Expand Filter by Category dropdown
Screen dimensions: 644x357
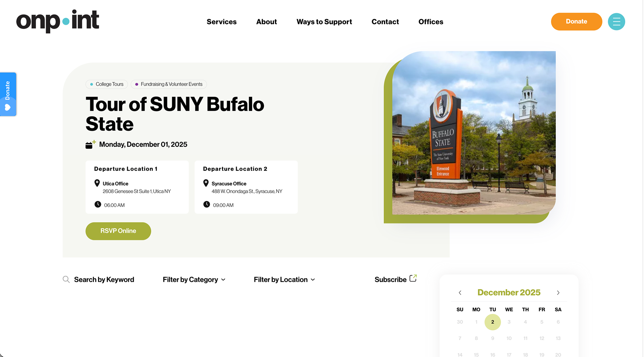tap(194, 279)
